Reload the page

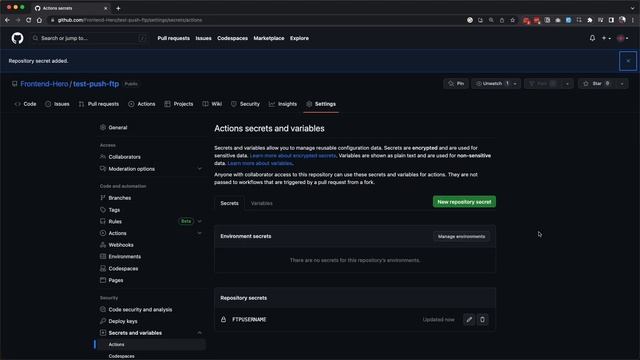point(29,20)
